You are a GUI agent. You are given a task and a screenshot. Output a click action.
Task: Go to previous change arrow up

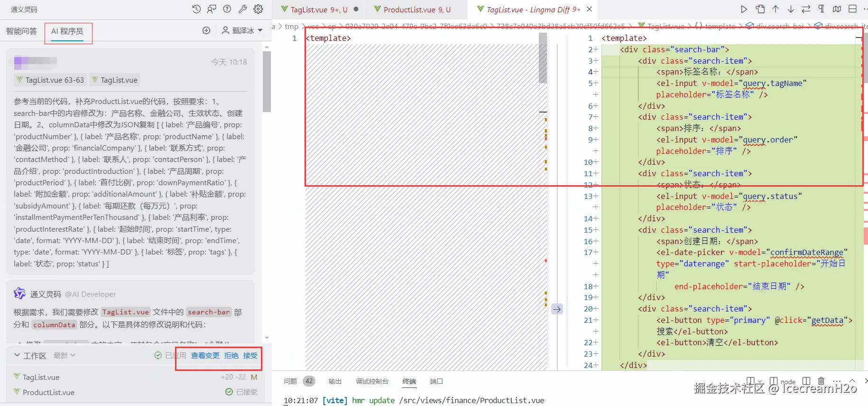point(776,9)
